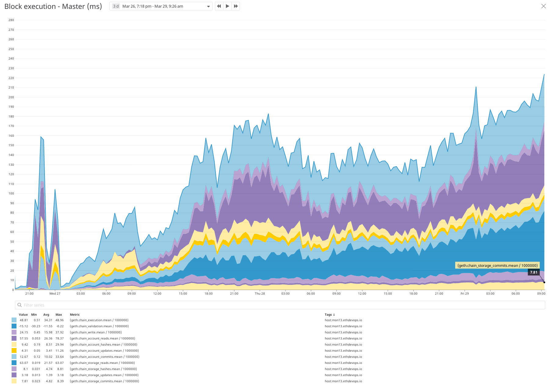Select the geth.chain_account_reads.mean metric row
The image size is (551, 392).
[102, 338]
